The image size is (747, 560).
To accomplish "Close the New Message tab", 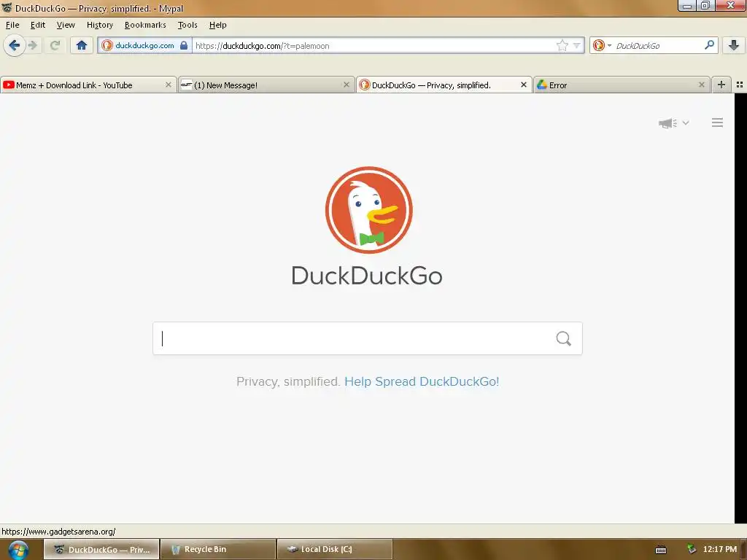I will pyautogui.click(x=347, y=85).
